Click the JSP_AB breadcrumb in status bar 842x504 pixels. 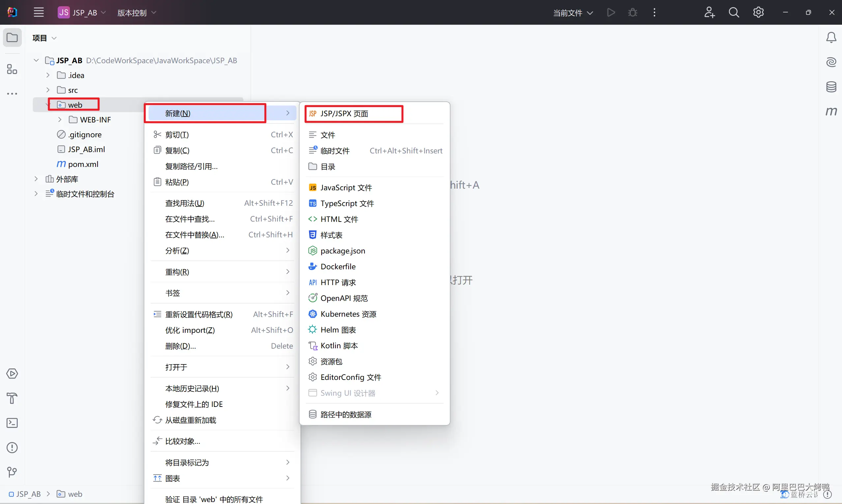click(28, 494)
